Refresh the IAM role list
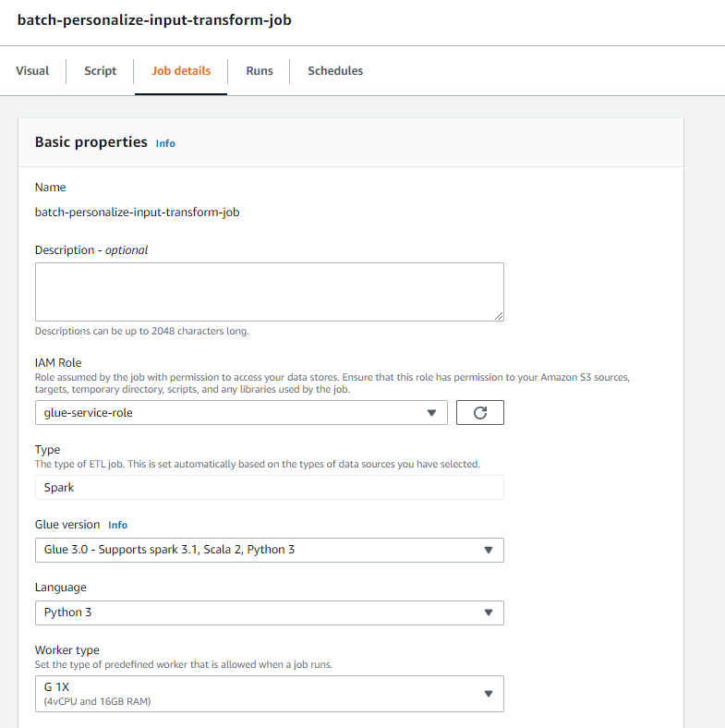This screenshot has width=725, height=728. tap(479, 413)
